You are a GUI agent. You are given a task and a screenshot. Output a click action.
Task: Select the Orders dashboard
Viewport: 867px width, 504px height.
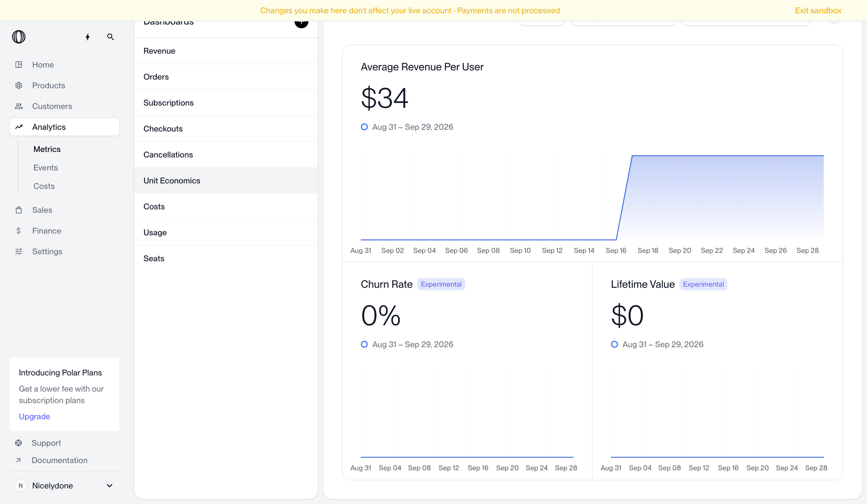pos(226,77)
